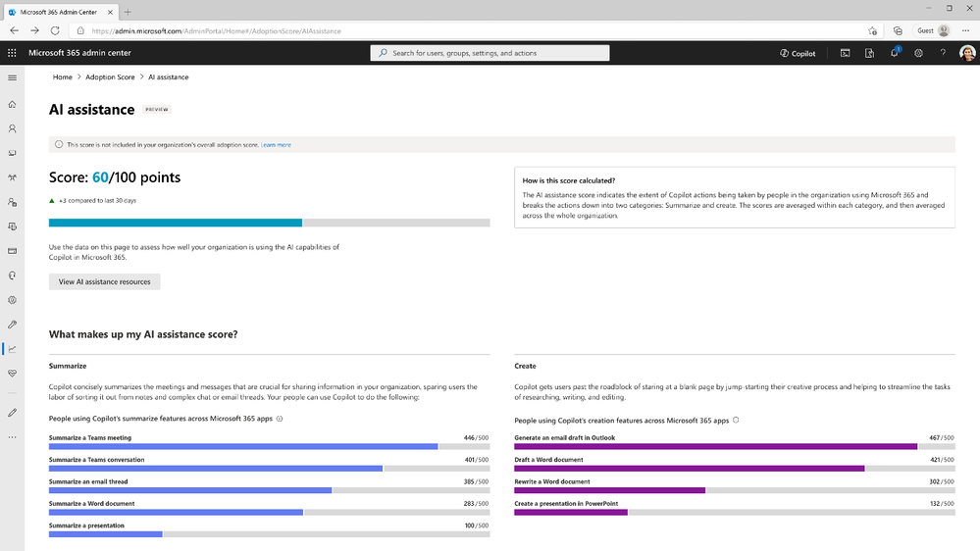This screenshot has height=551, width=980.
Task: Click the AI assistance breadcrumb item
Action: [x=168, y=76]
